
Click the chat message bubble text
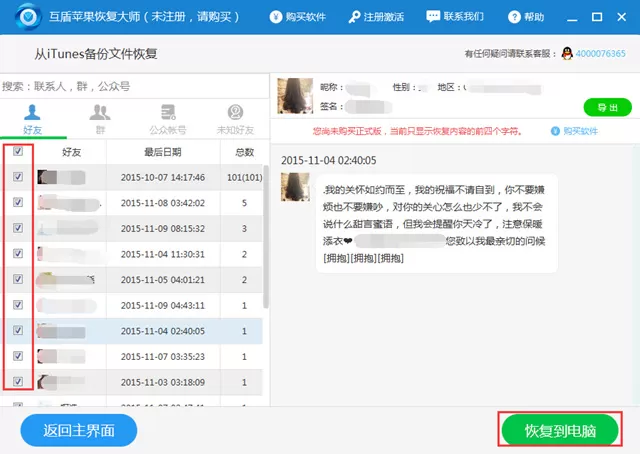436,223
